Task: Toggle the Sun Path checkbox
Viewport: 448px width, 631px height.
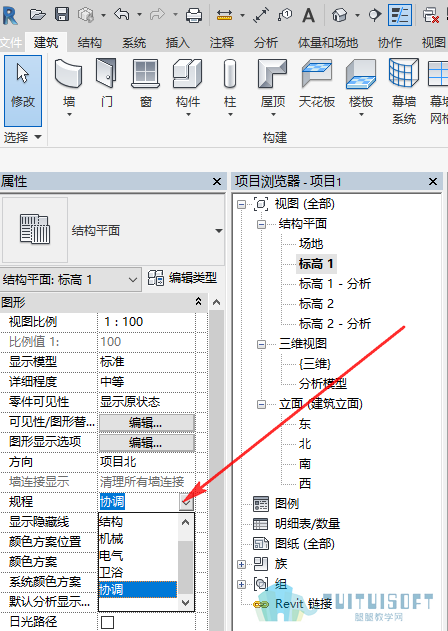Action: [x=107, y=622]
